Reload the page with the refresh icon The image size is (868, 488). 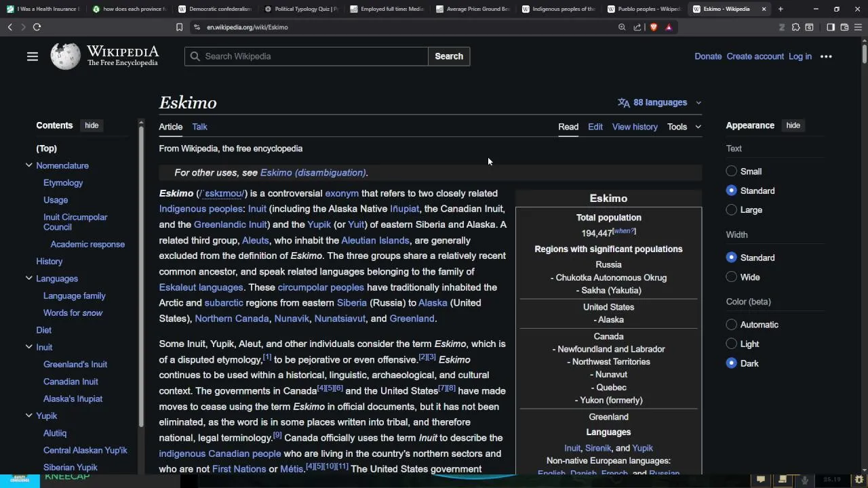point(37,27)
